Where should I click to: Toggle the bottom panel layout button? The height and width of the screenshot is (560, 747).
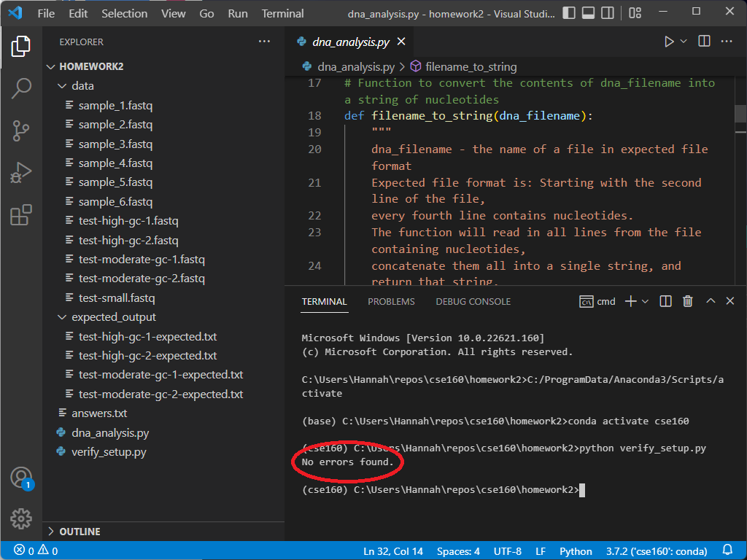click(588, 13)
